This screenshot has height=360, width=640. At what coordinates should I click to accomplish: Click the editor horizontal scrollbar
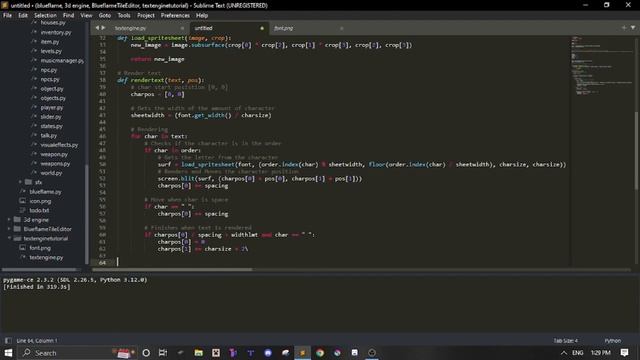click(x=172, y=269)
